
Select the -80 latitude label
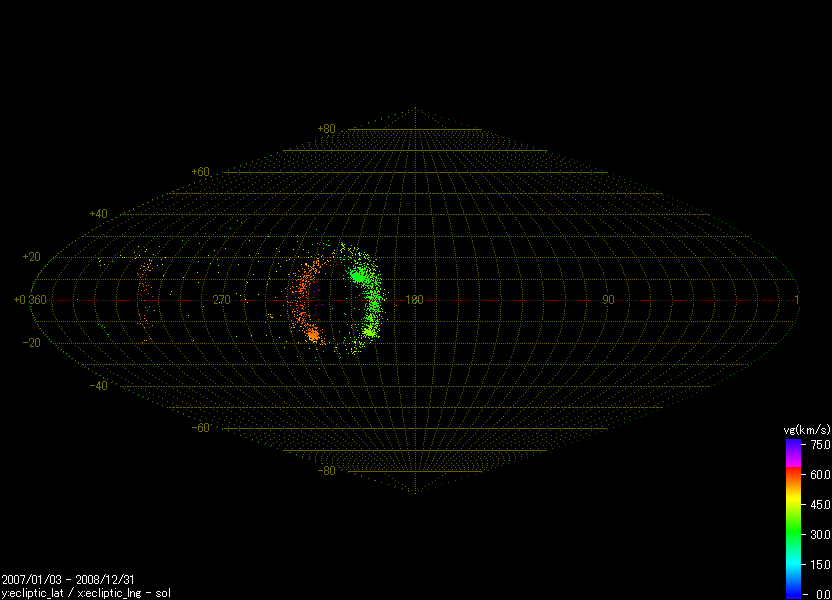click(x=326, y=471)
